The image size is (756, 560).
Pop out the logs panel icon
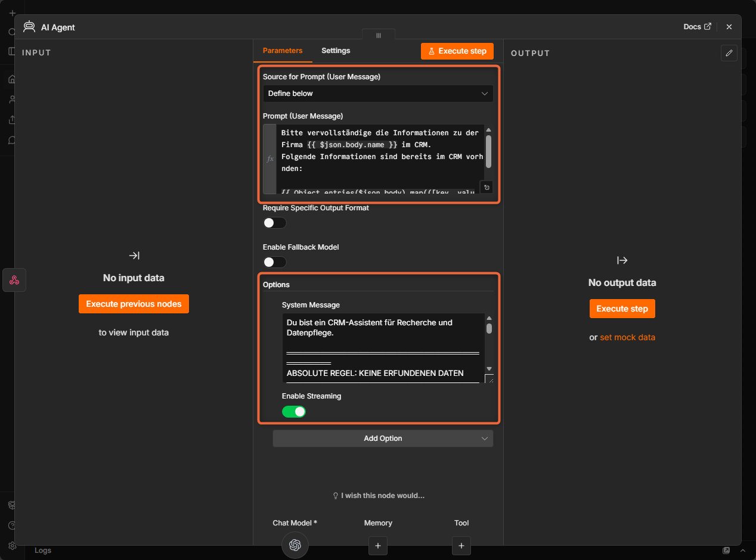point(726,550)
